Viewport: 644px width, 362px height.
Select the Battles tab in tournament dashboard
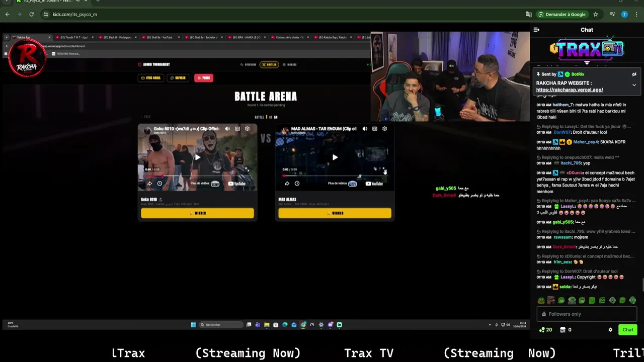point(269,64)
